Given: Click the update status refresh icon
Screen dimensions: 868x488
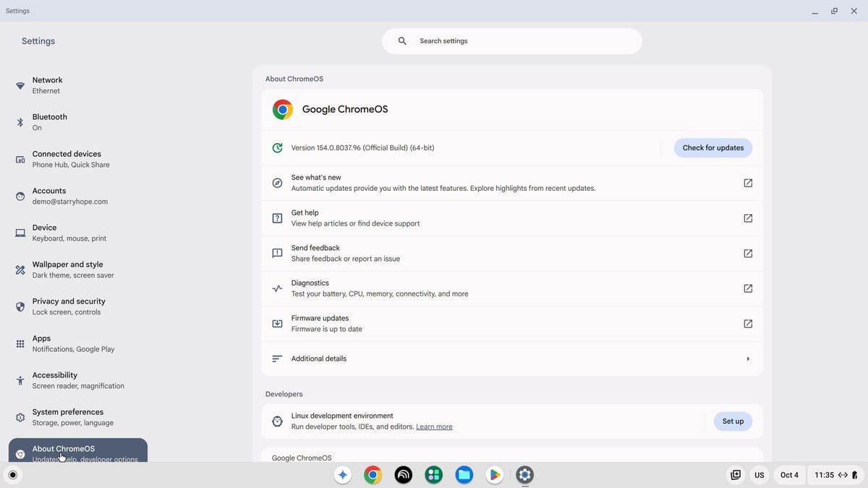Looking at the screenshot, I should (x=277, y=147).
